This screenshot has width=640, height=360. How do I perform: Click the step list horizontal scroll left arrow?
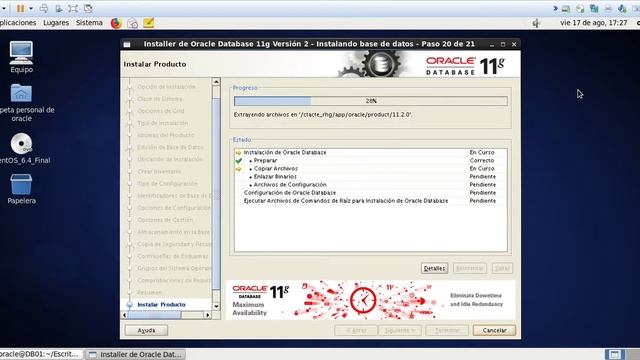tap(125, 315)
